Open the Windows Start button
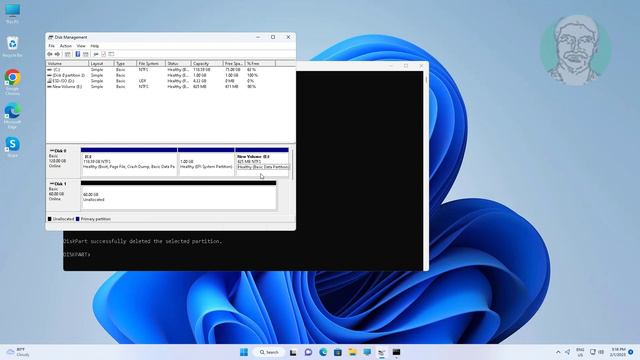Viewport: 640px width, 360px height. tap(244, 352)
